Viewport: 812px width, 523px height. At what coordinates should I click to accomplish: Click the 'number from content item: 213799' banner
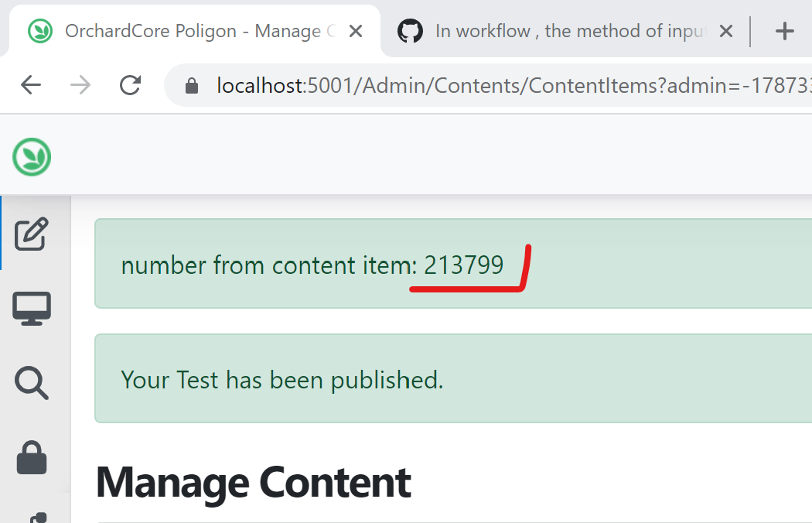pos(309,264)
